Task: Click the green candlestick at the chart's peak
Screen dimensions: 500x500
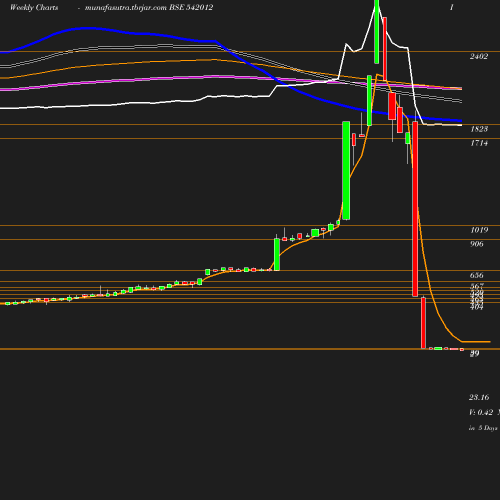Action: [376, 32]
